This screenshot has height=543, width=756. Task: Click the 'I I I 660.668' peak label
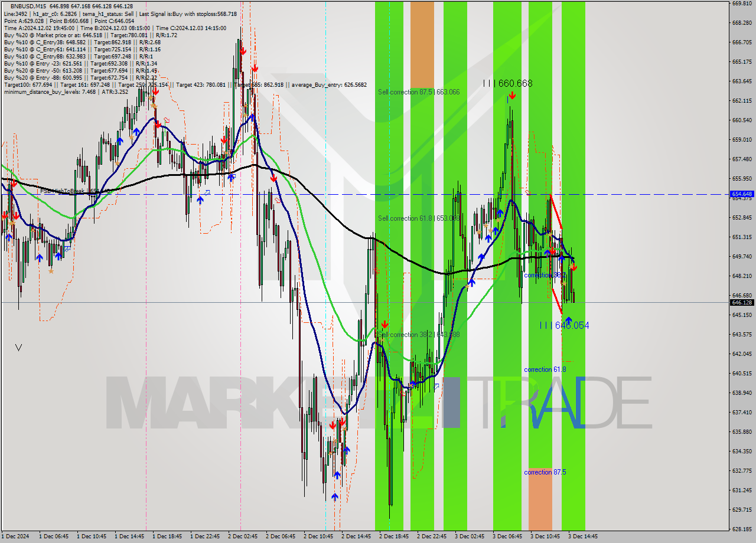pyautogui.click(x=507, y=83)
